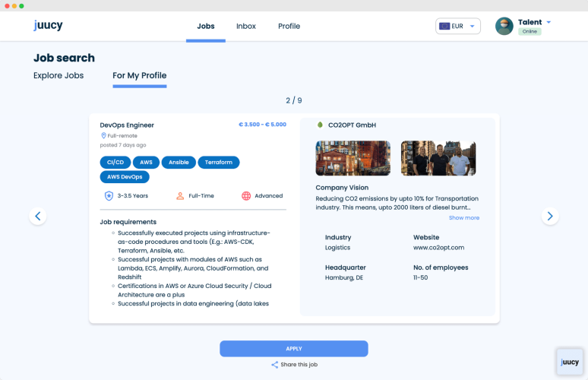This screenshot has height=380, width=588.
Task: Expand the Talent account menu arrow
Action: pos(548,22)
